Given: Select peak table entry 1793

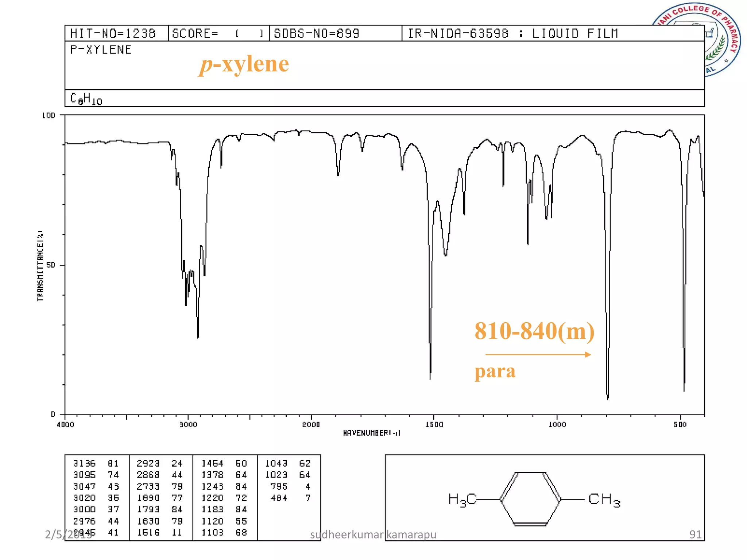Looking at the screenshot, I should click(160, 509).
